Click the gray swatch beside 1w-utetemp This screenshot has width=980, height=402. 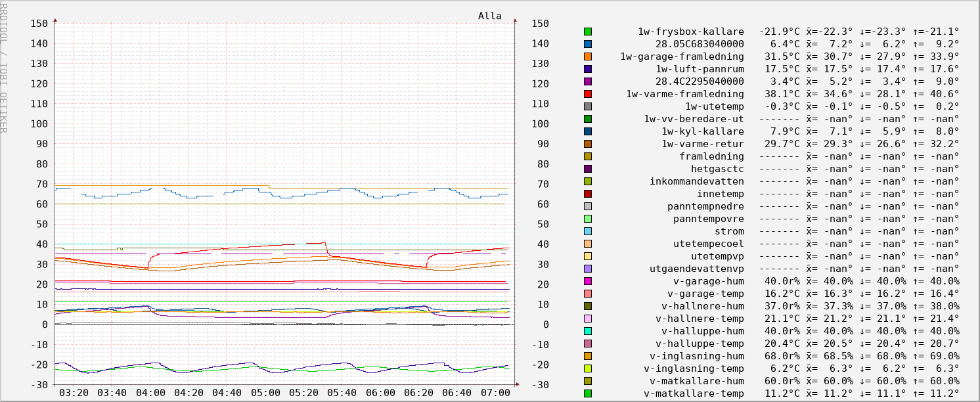point(588,106)
